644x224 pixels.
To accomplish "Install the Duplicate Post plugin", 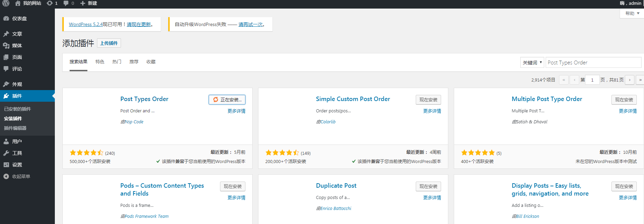I will pyautogui.click(x=428, y=186).
